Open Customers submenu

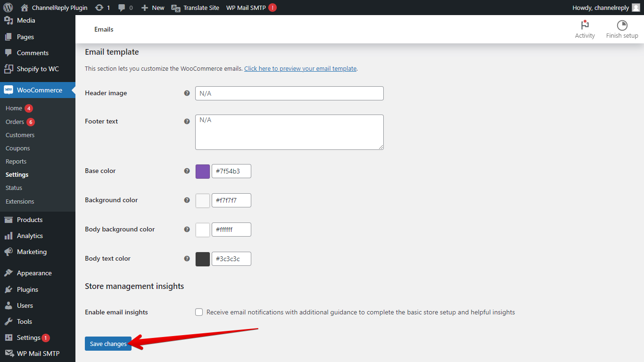coord(20,135)
